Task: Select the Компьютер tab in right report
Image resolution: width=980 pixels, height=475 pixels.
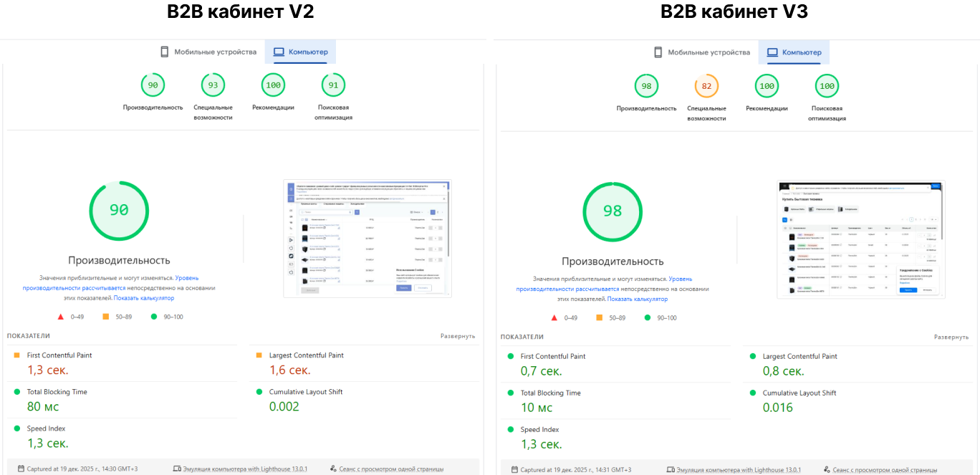Action: click(794, 52)
